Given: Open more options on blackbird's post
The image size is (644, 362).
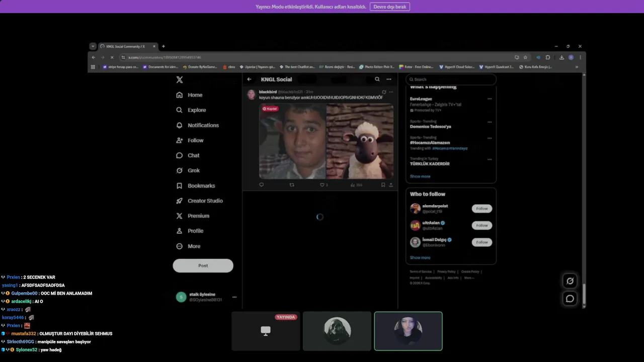Looking at the screenshot, I should tap(391, 92).
